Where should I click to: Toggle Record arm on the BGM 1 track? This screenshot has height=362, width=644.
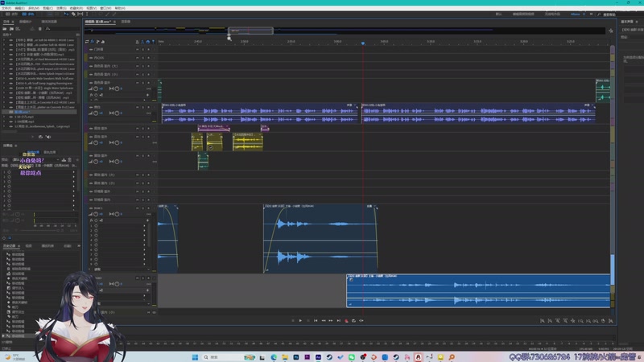click(148, 208)
